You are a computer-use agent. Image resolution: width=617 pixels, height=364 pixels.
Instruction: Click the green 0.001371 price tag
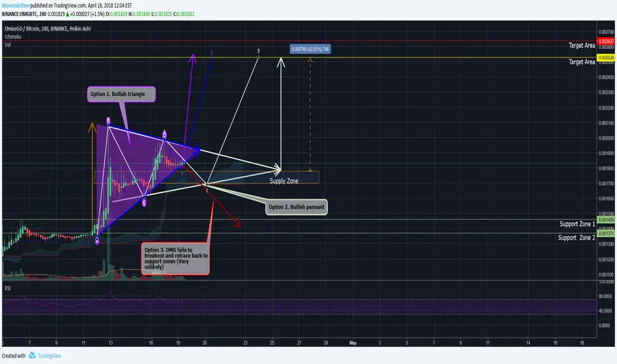[x=606, y=234]
